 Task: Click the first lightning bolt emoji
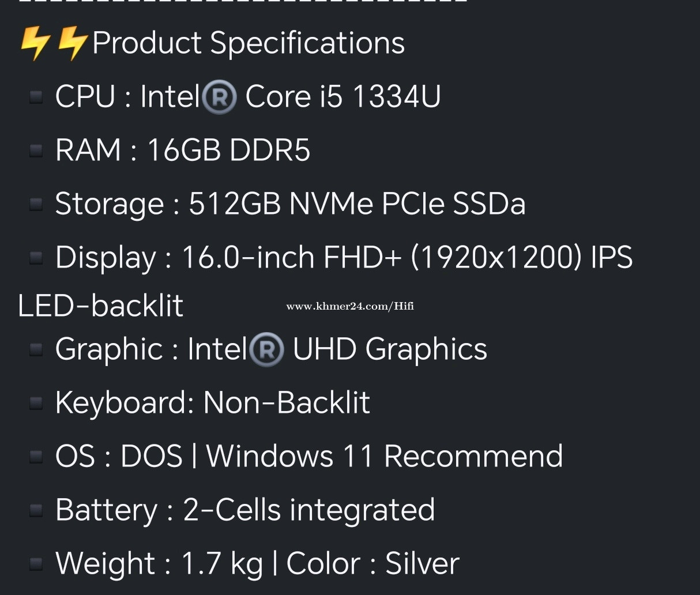[x=35, y=44]
